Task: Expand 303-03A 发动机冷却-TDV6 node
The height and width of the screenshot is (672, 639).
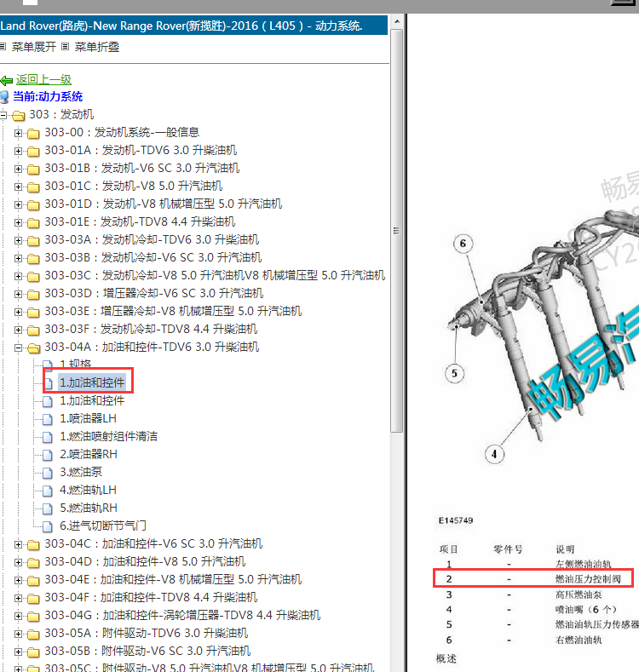Action: pos(18,240)
